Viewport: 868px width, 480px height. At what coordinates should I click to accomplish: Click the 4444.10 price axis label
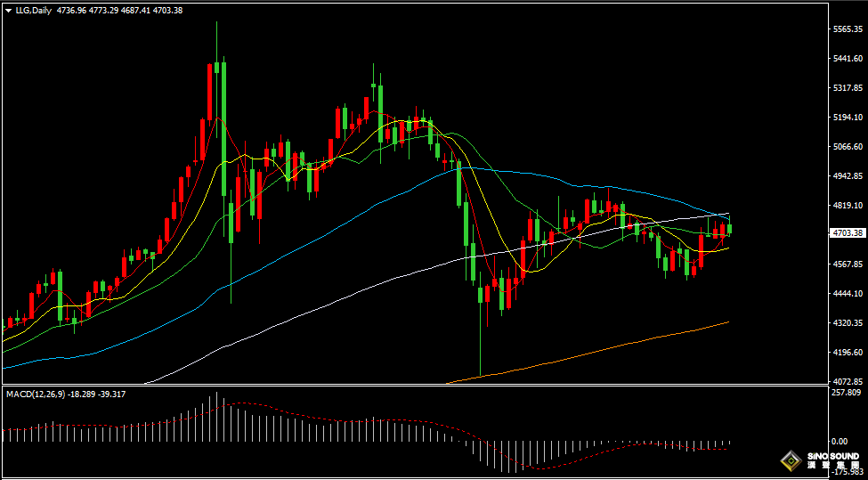coord(848,293)
